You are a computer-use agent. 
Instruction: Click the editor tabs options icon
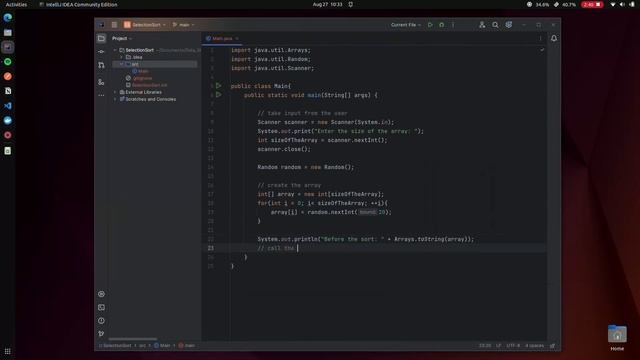540,38
